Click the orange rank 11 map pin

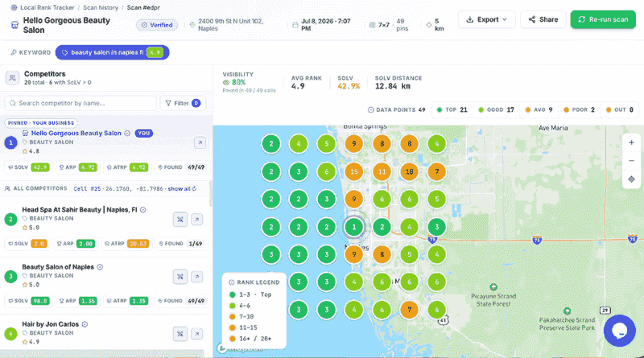(x=382, y=171)
